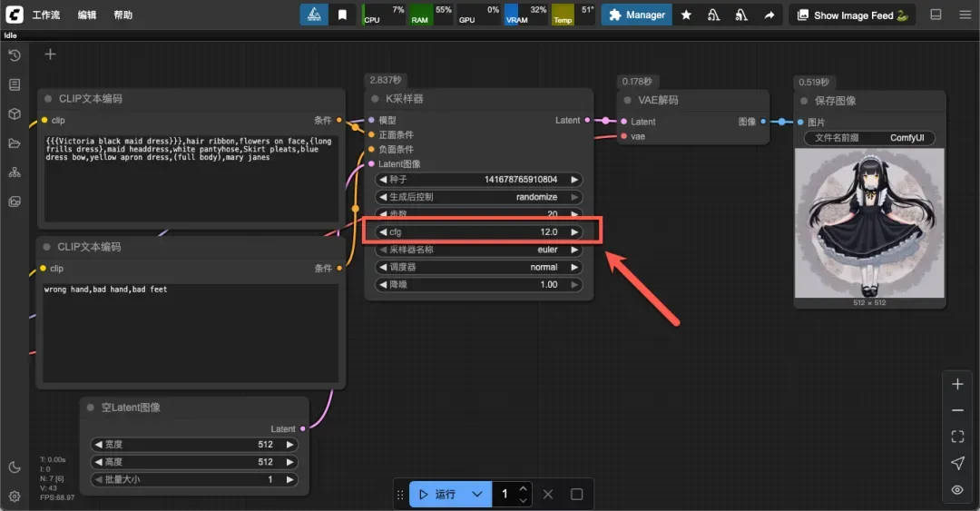Click Show Image Feed button

click(852, 15)
